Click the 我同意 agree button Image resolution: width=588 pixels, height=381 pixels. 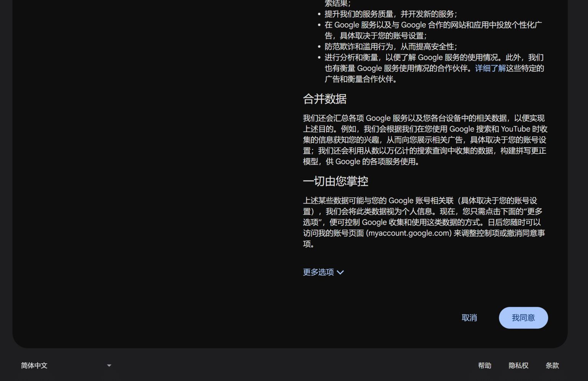pos(523,317)
